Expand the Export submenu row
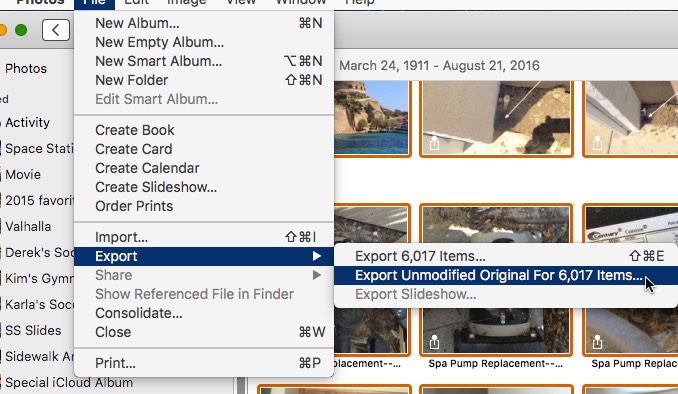The image size is (678, 394). pos(204,256)
